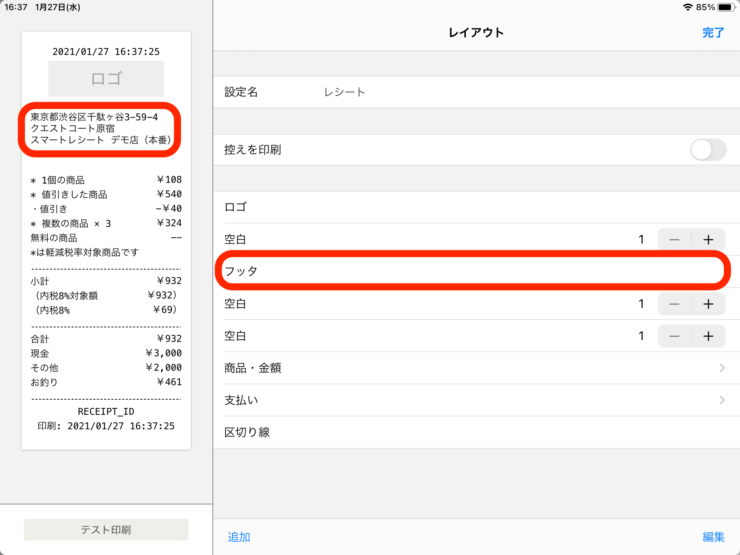Select the フッタ layout row
Viewport: 740px width, 555px height.
476,271
